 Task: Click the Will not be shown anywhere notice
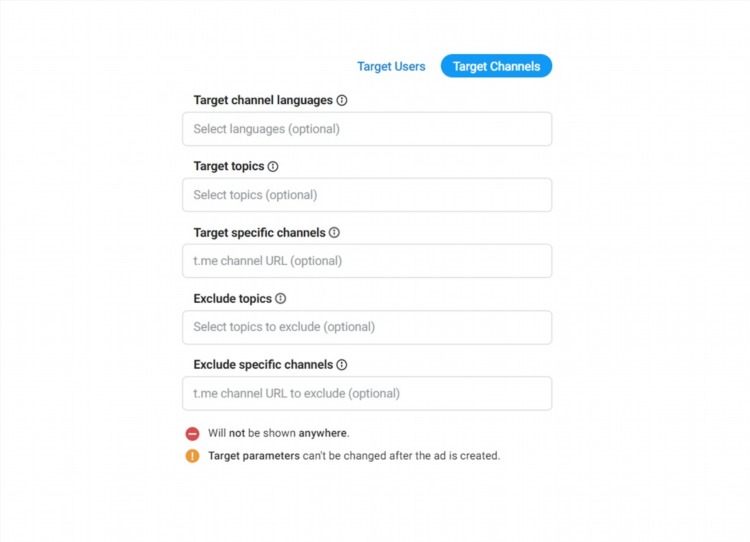(278, 433)
